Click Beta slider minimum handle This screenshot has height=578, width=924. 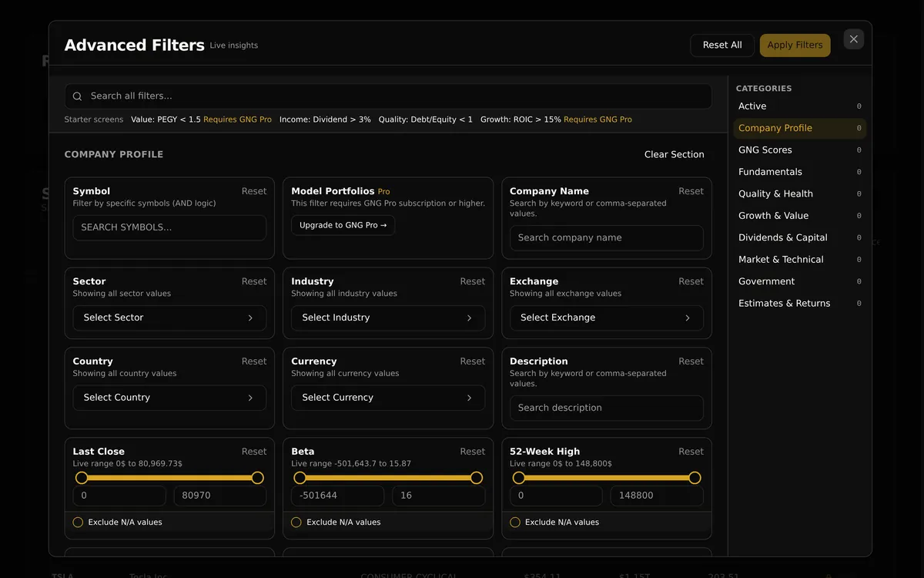(300, 478)
